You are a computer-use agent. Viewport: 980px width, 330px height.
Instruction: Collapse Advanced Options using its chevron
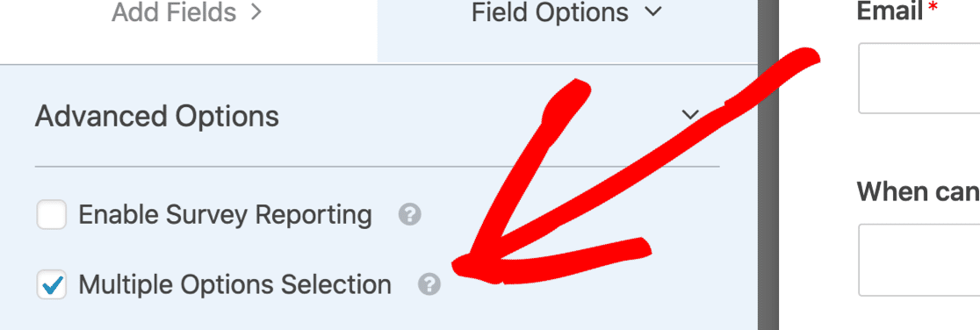tap(690, 115)
